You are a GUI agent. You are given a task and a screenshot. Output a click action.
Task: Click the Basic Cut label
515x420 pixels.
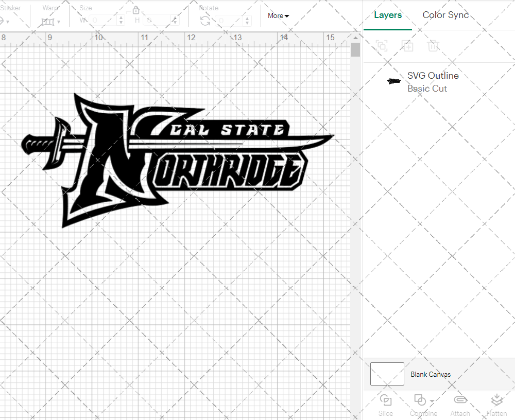(427, 89)
